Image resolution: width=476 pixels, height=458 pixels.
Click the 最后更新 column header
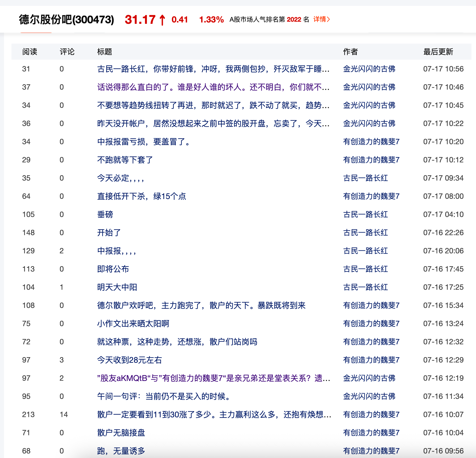pos(438,52)
